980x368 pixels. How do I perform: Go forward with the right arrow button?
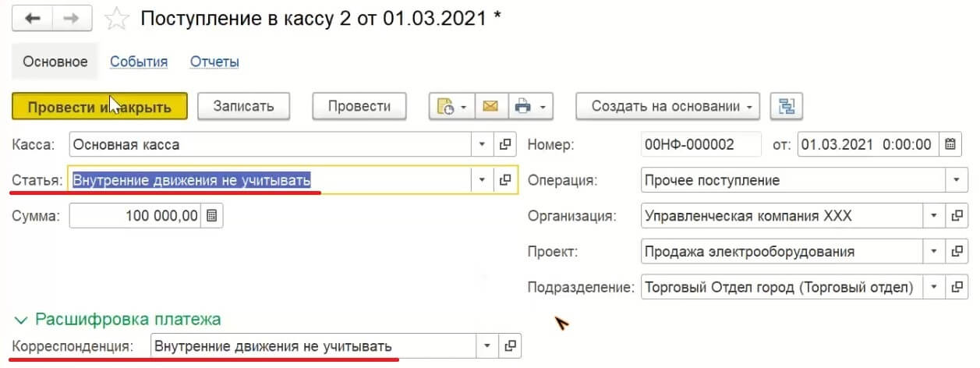click(73, 19)
